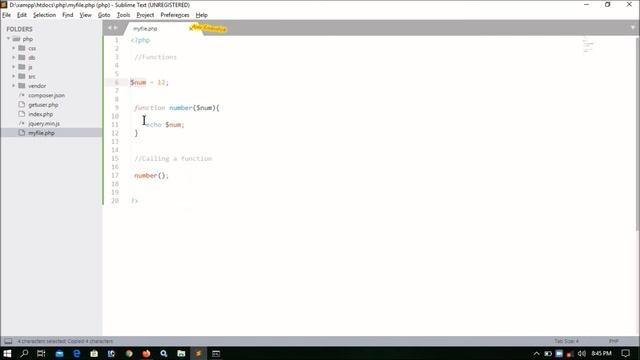Open Microsoft Edge from the taskbar
The height and width of the screenshot is (360, 640).
[76, 353]
